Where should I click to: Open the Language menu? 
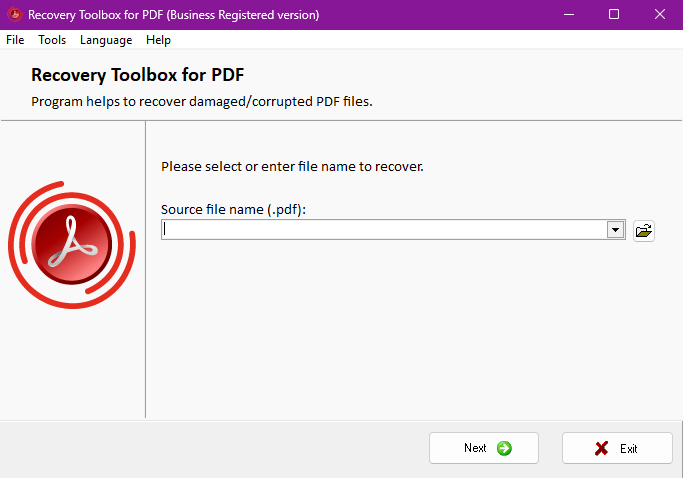pyautogui.click(x=106, y=40)
